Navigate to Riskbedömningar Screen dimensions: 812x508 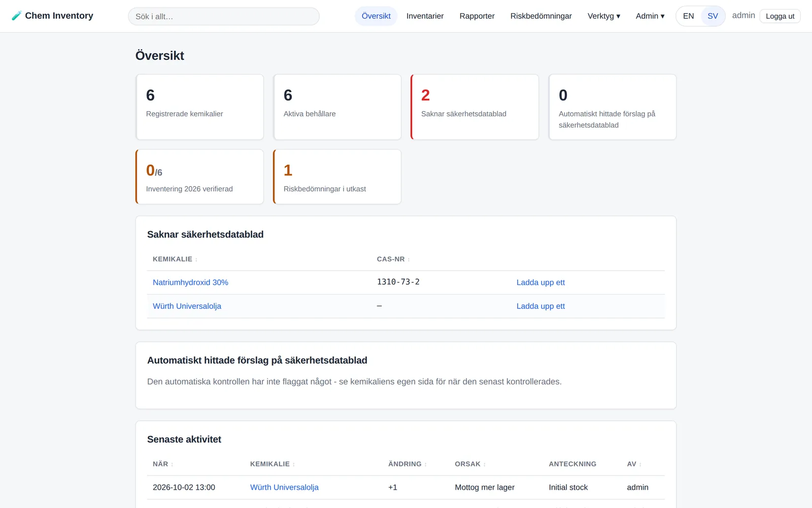(541, 16)
